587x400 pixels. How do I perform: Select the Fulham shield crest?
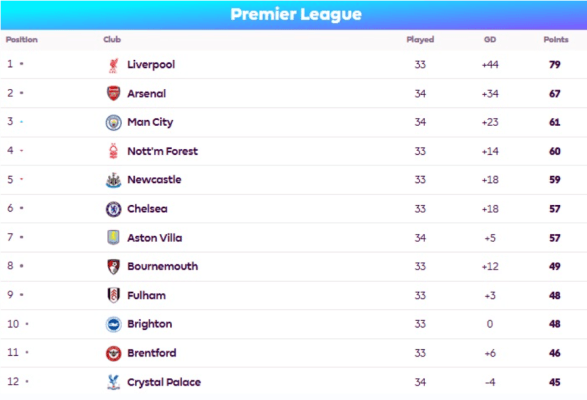click(x=113, y=295)
